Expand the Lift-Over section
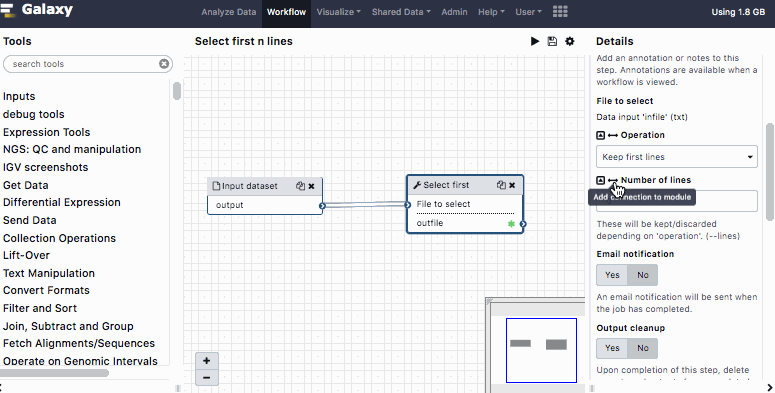 click(26, 255)
